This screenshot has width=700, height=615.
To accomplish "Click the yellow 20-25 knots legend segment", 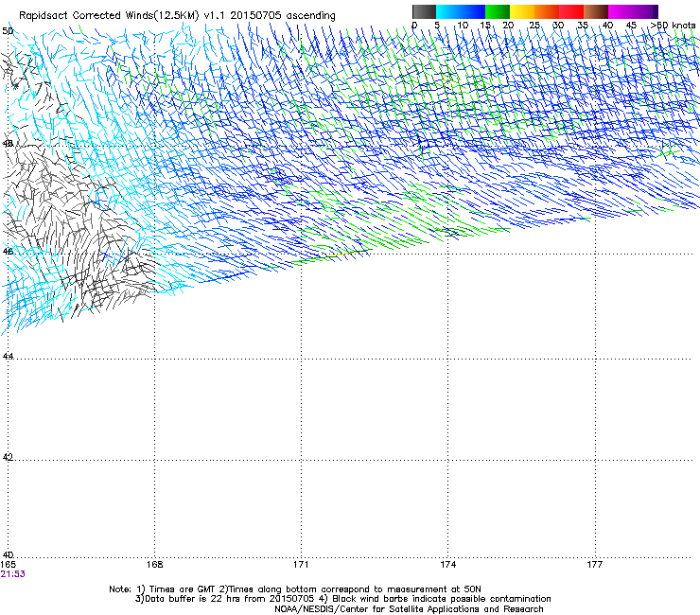I will click(522, 11).
